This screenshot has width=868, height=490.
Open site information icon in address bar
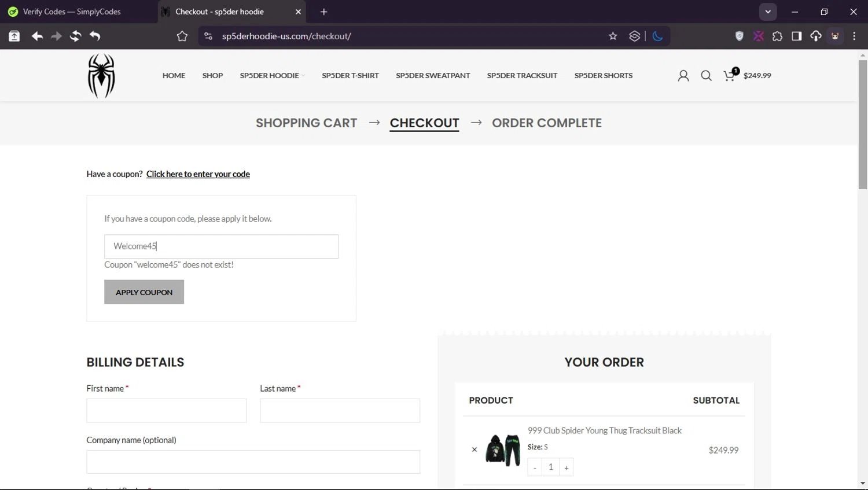[208, 36]
